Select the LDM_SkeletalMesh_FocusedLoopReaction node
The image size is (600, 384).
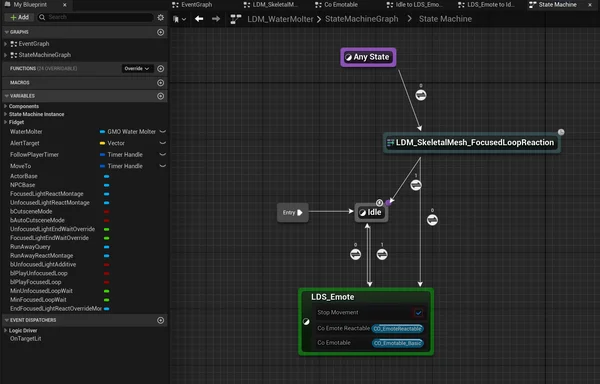click(x=471, y=143)
